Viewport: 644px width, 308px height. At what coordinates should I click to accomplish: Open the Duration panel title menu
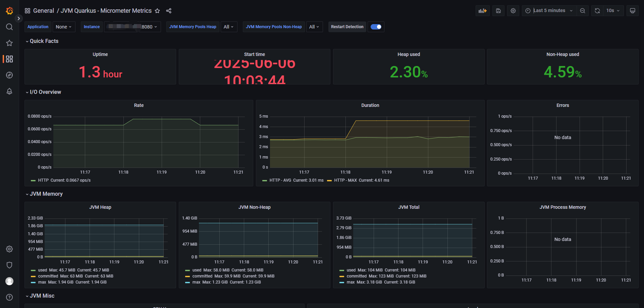tap(370, 105)
